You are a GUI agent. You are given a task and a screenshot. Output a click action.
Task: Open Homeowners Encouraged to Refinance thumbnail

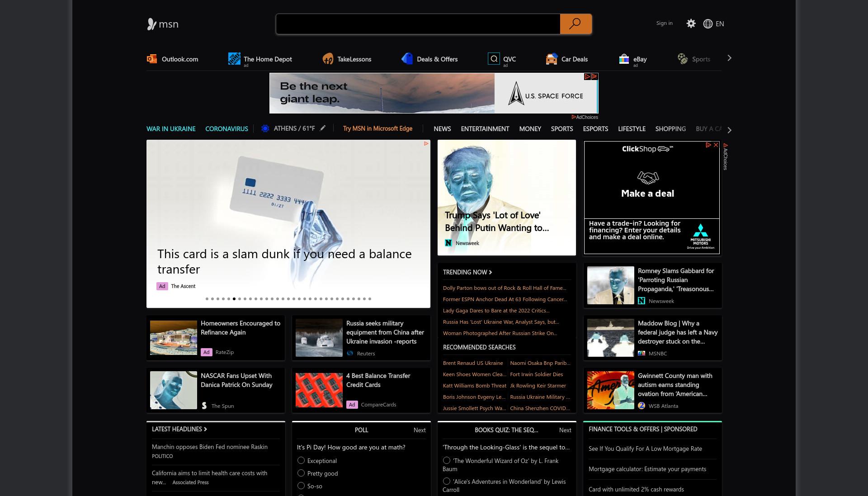(174, 338)
